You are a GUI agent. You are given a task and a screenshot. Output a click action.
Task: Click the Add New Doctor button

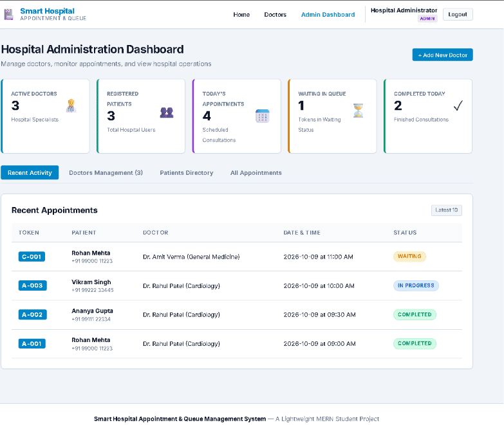442,55
